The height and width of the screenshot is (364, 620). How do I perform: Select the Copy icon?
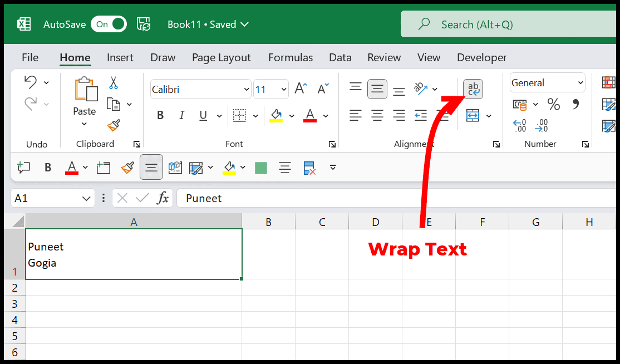(x=114, y=105)
